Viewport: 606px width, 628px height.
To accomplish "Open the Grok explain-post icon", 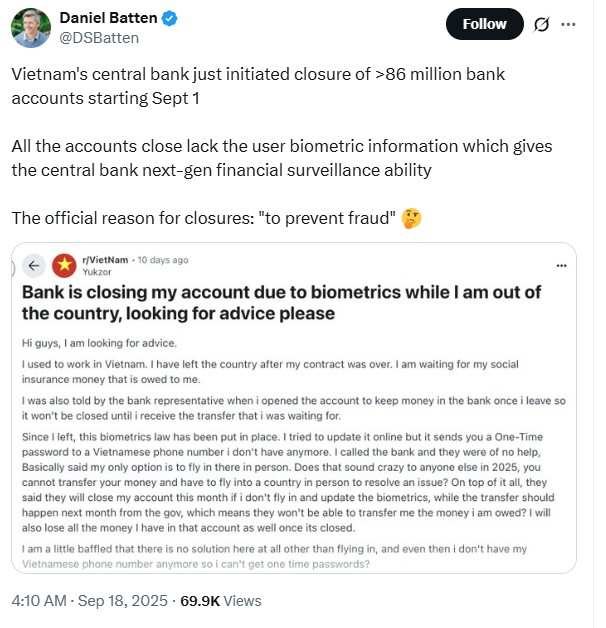I will (x=541, y=25).
